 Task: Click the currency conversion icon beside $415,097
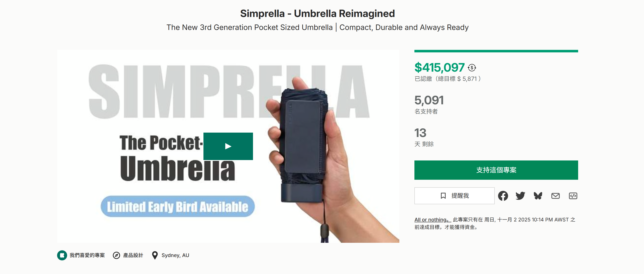(472, 68)
